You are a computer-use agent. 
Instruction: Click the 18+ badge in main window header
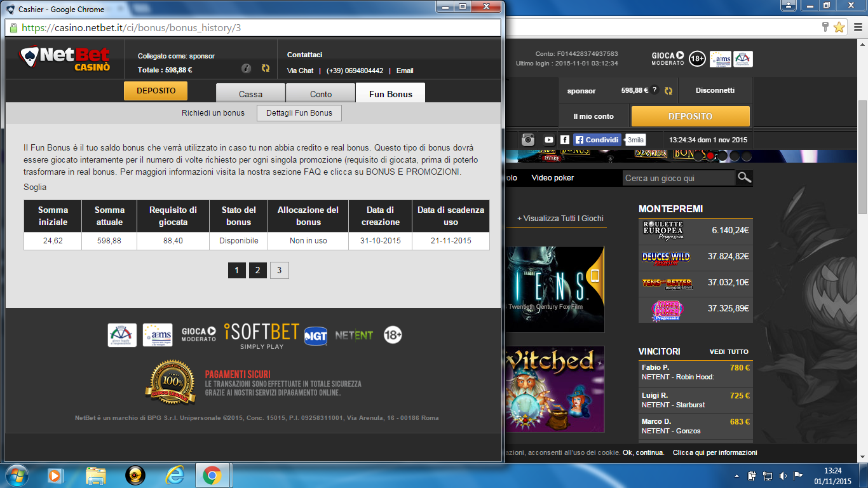697,58
